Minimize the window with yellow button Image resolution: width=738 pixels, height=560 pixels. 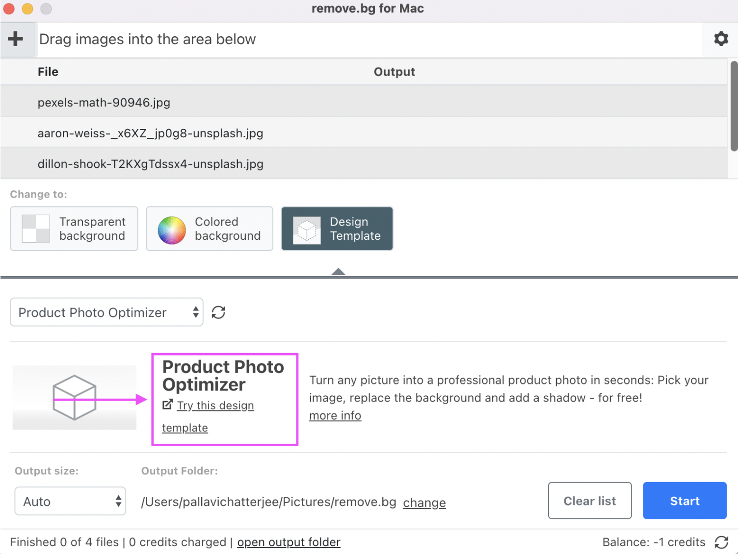point(27,8)
